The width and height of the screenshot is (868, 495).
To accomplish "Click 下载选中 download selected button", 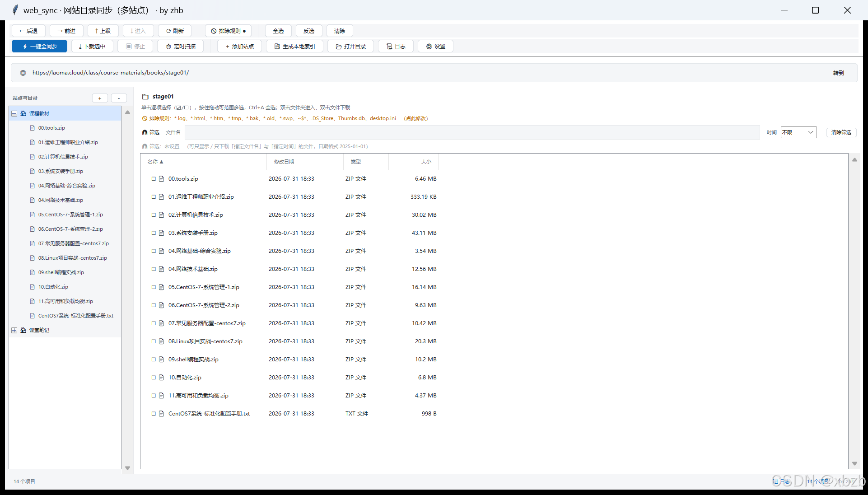I will coord(92,46).
